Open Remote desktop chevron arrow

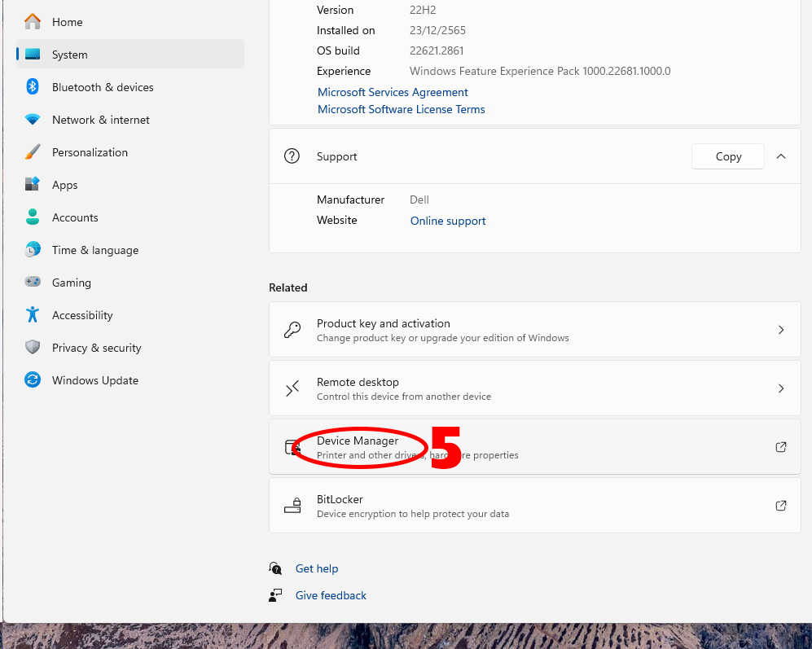click(x=781, y=388)
